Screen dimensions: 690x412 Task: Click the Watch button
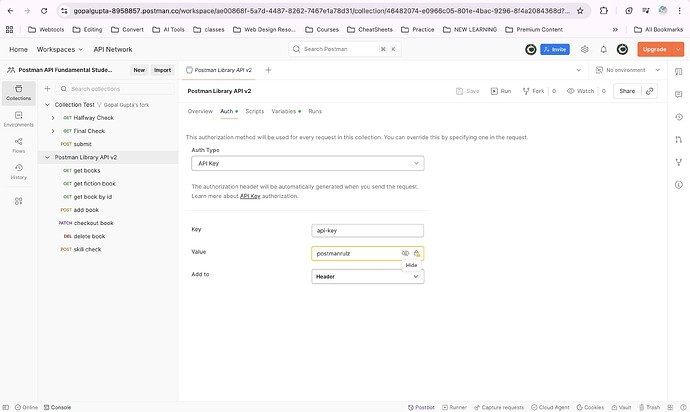tap(580, 91)
